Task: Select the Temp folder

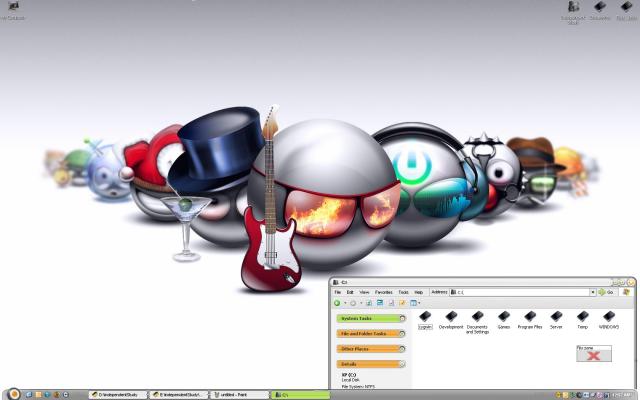Action: (582, 320)
